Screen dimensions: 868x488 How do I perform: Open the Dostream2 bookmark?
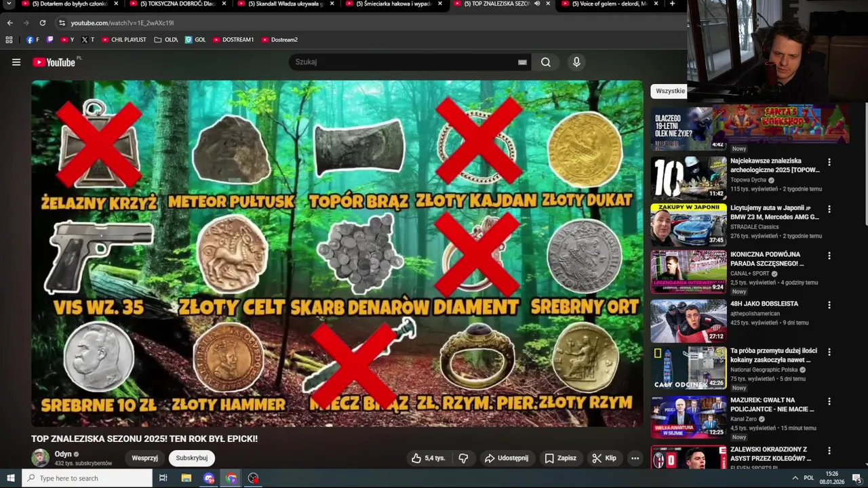279,39
